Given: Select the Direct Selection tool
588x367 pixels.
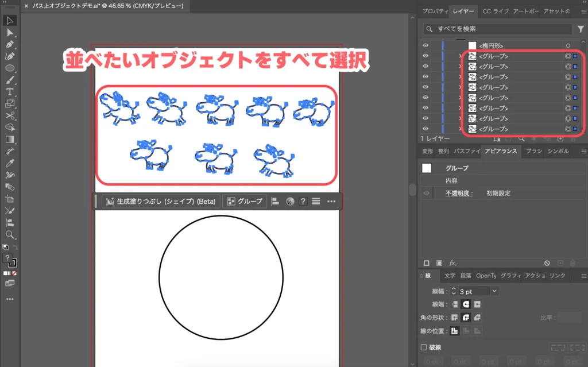Looking at the screenshot, I should click(10, 32).
